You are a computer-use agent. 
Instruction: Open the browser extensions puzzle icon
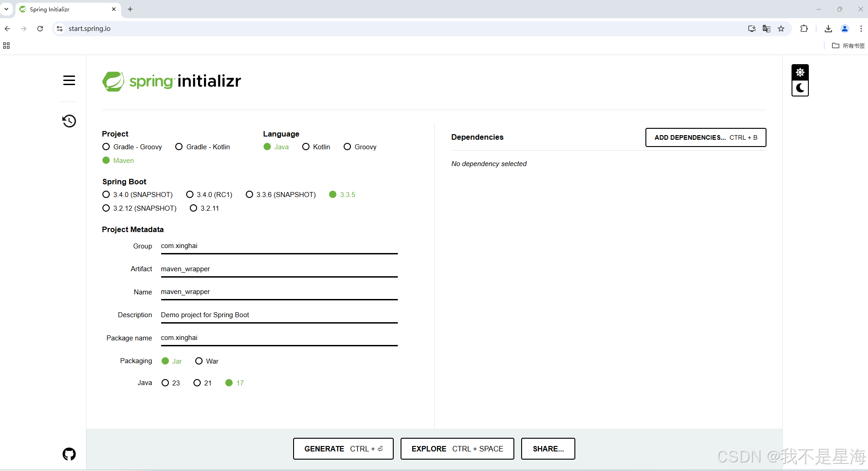(804, 29)
